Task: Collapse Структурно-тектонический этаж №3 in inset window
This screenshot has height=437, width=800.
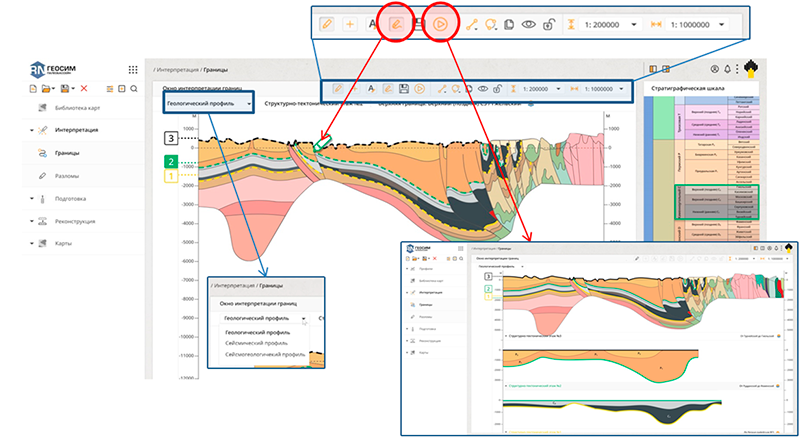Action: click(x=506, y=337)
